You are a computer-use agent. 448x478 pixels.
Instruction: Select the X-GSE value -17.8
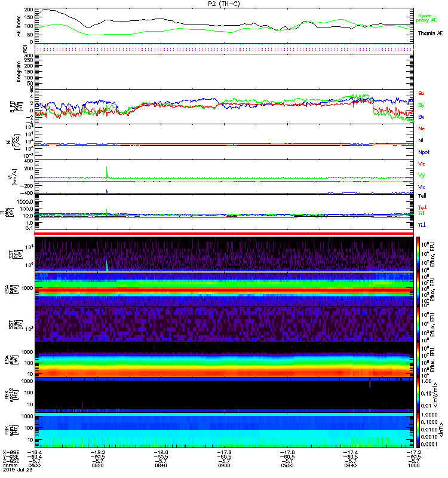[224, 453]
